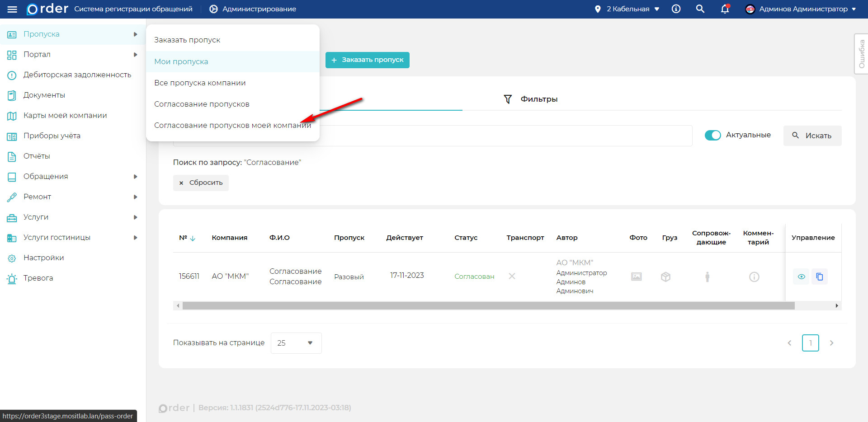868x422 pixels.
Task: Click the comment info icon in row
Action: coord(754,277)
